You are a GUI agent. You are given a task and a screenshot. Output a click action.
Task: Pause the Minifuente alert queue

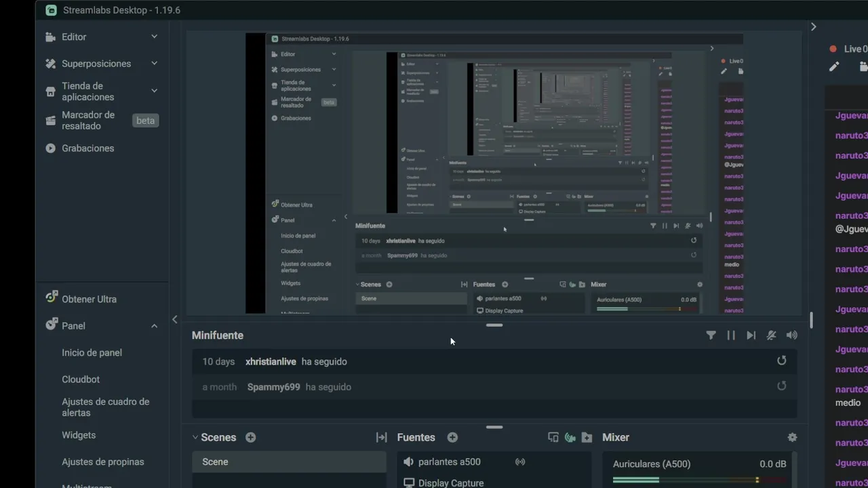tap(731, 335)
